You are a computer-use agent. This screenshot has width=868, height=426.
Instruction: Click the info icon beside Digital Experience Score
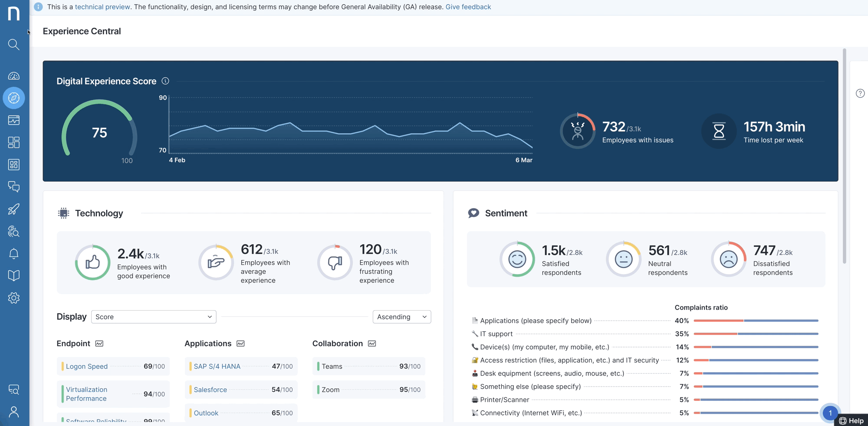pos(165,81)
